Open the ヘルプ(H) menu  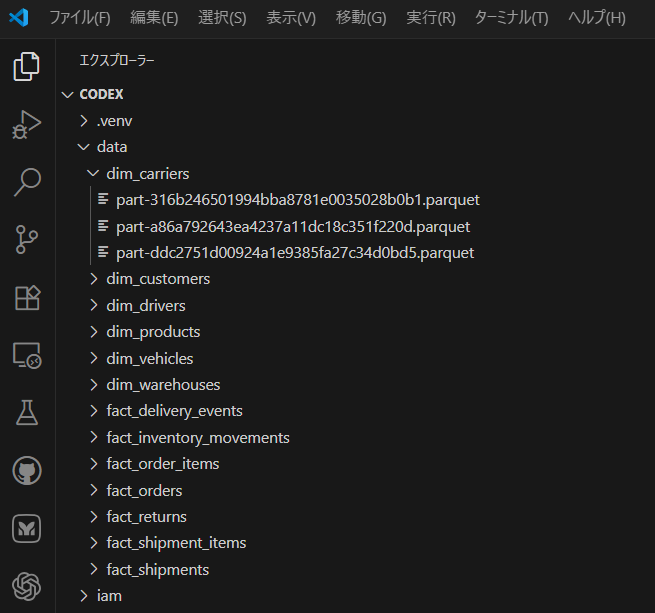[x=597, y=18]
